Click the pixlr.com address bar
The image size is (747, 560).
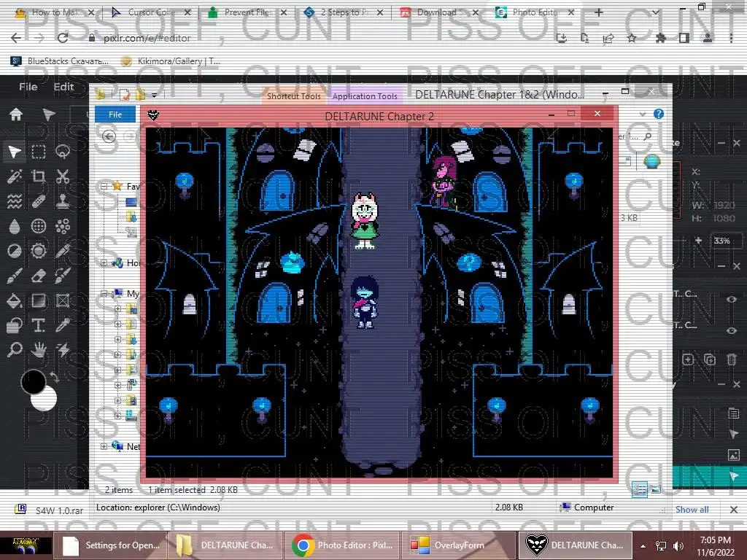click(x=314, y=38)
